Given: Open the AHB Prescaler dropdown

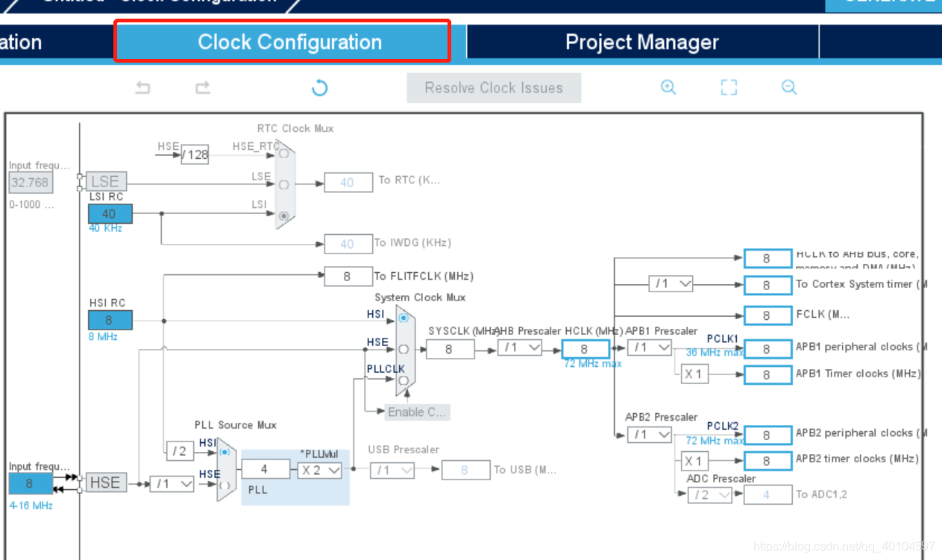Looking at the screenshot, I should (520, 347).
